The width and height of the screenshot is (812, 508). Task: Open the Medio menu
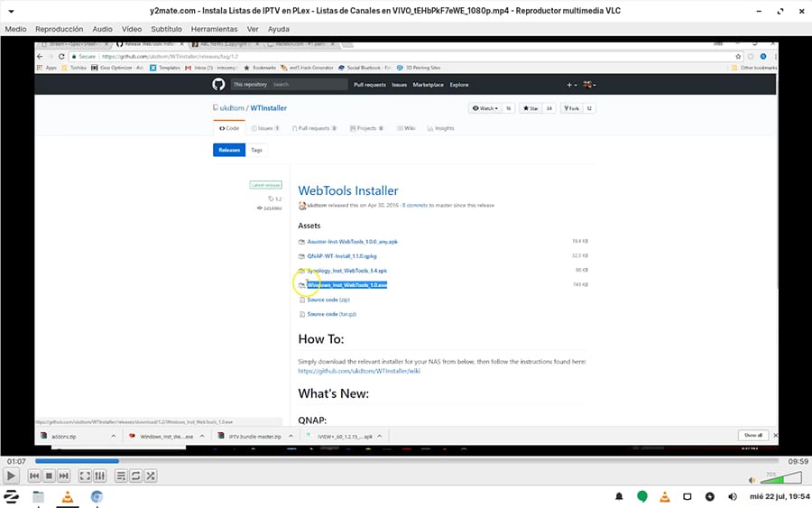coord(15,29)
